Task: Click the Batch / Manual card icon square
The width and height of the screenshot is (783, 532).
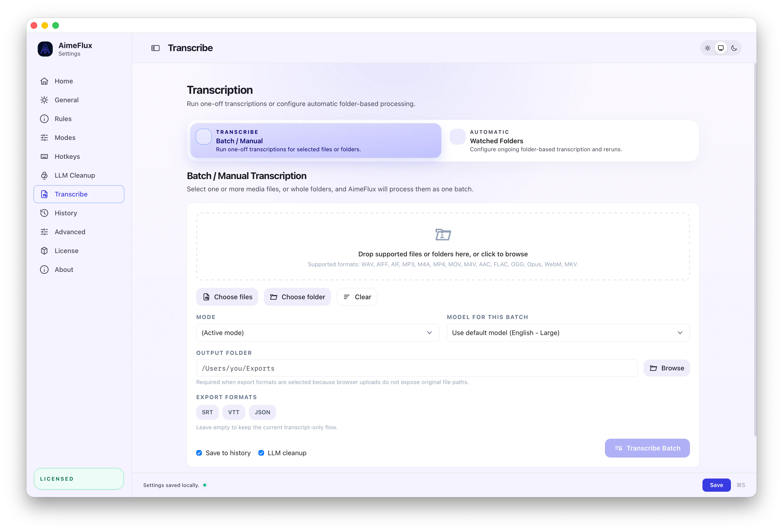Action: 204,137
